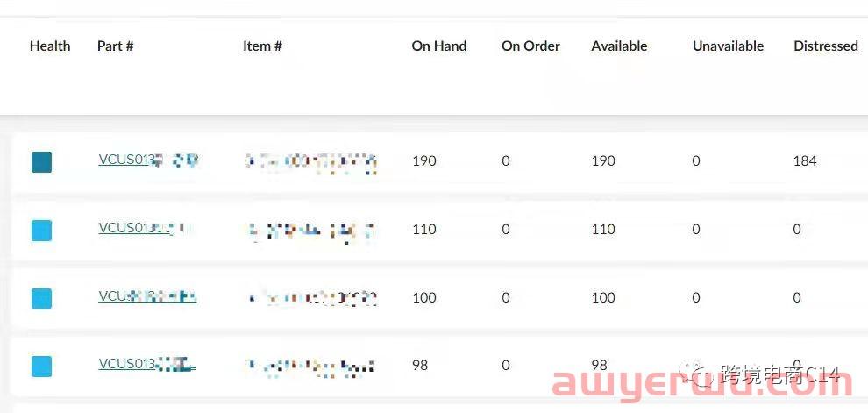Sort by the Available column header
The height and width of the screenshot is (413, 868).
point(619,46)
